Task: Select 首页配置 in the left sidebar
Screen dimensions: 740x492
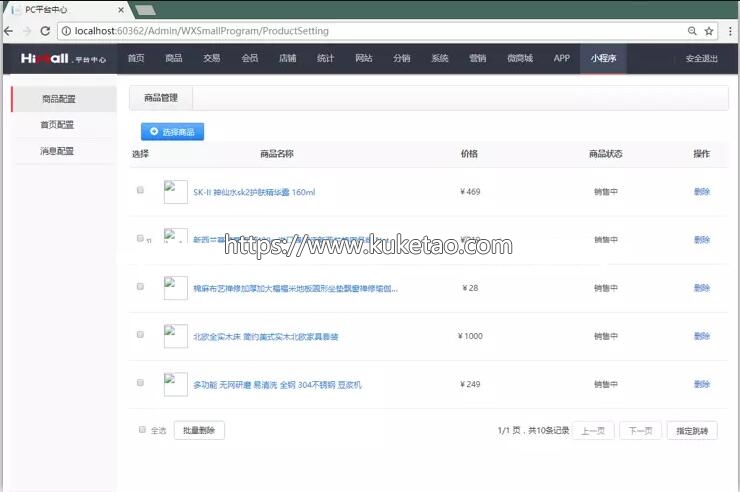Action: point(57,125)
